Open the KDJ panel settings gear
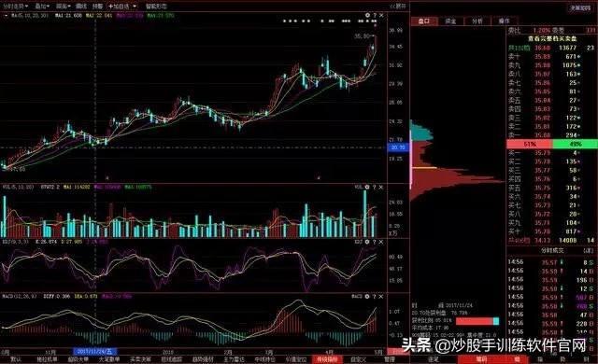The height and width of the screenshot is (364, 598). [367, 242]
